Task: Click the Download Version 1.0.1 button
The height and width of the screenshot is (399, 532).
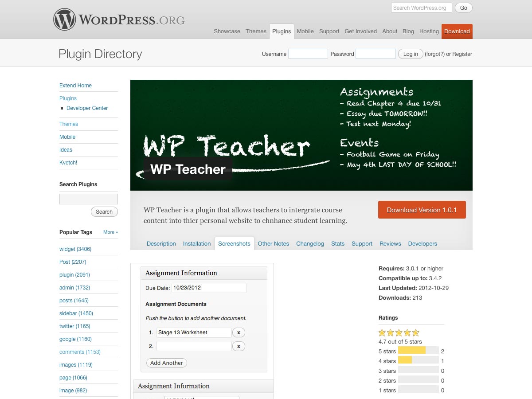Action: pos(422,210)
